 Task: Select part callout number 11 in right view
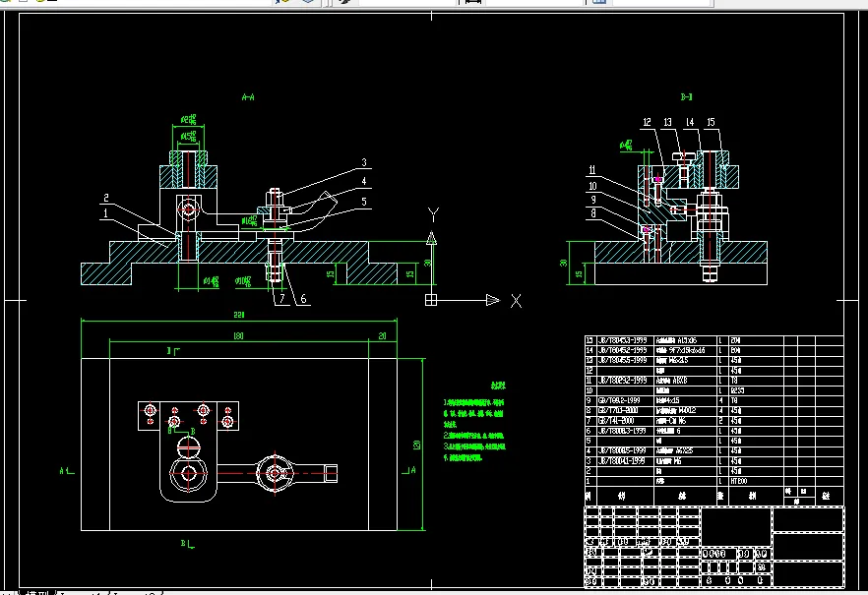point(592,170)
